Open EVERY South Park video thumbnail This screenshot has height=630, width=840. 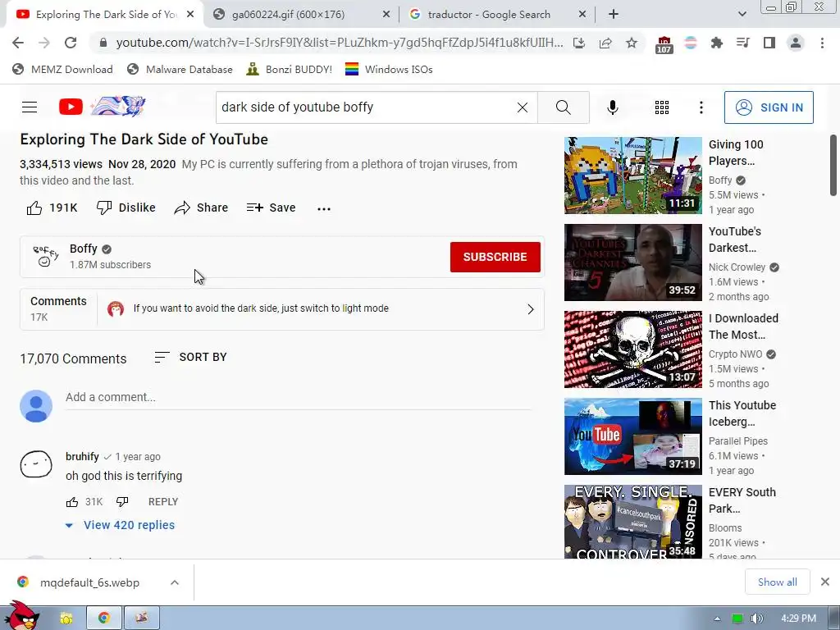point(632,522)
